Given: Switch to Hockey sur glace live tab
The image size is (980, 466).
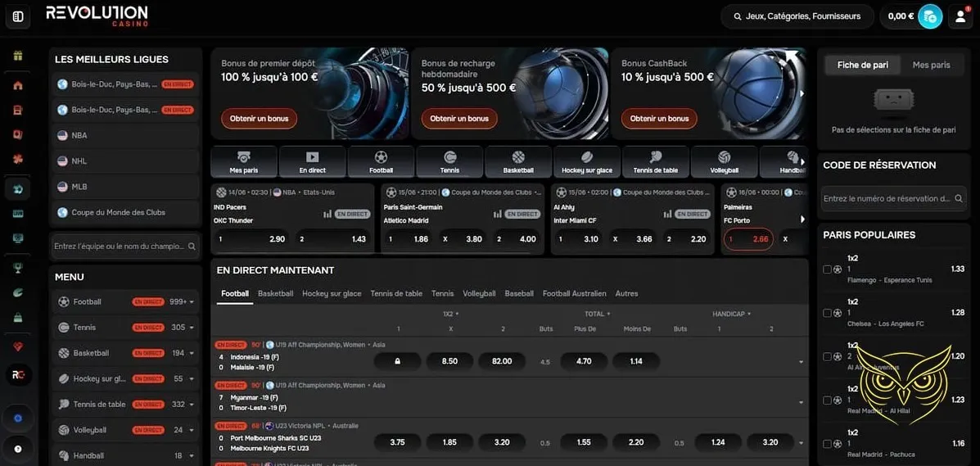Looking at the screenshot, I should (332, 293).
